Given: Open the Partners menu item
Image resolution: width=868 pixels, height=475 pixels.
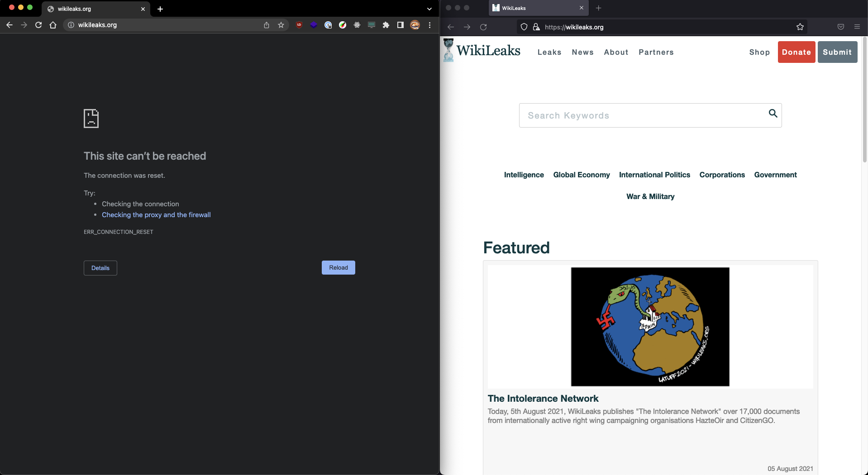Looking at the screenshot, I should pos(656,52).
